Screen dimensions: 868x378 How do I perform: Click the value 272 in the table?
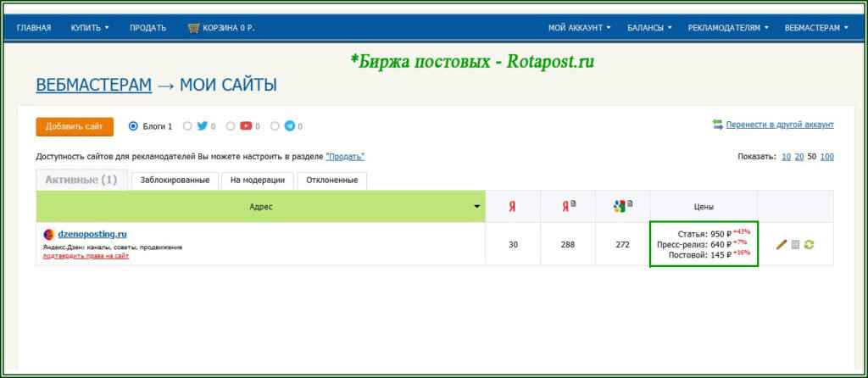coord(622,244)
